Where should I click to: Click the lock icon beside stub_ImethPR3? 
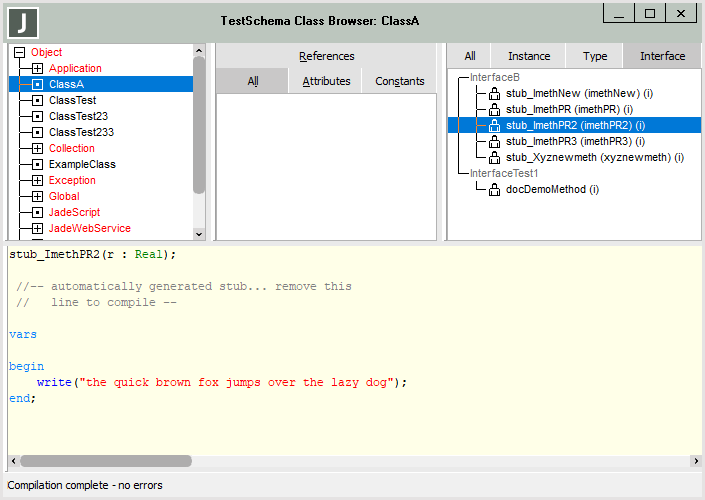(494, 141)
